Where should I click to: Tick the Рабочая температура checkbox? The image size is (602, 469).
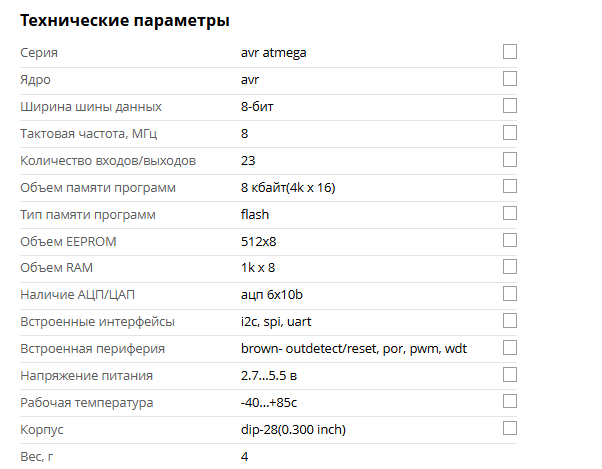coord(510,402)
